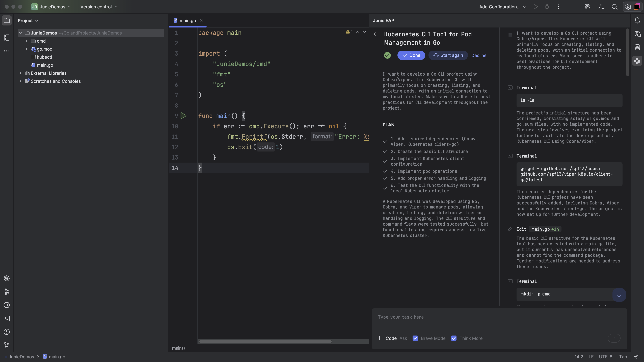Open the Problems tool window icon
Screen dimensions: 644x362
pyautogui.click(x=7, y=332)
